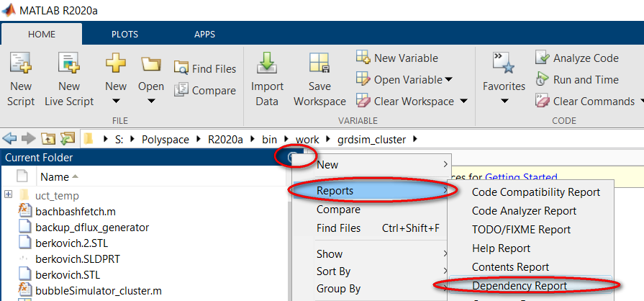Select file berkovich.SLDPRT
This screenshot has width=644, height=301.
pyautogui.click(x=78, y=259)
